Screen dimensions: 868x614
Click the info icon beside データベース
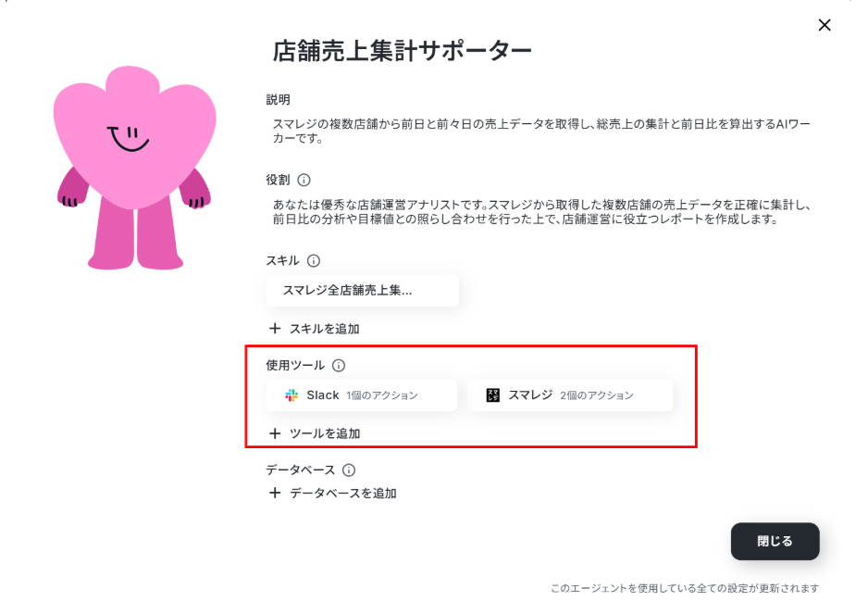[x=349, y=470]
